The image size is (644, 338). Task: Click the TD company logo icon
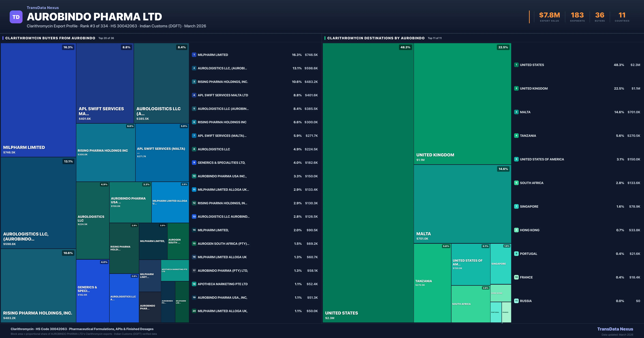pos(16,17)
